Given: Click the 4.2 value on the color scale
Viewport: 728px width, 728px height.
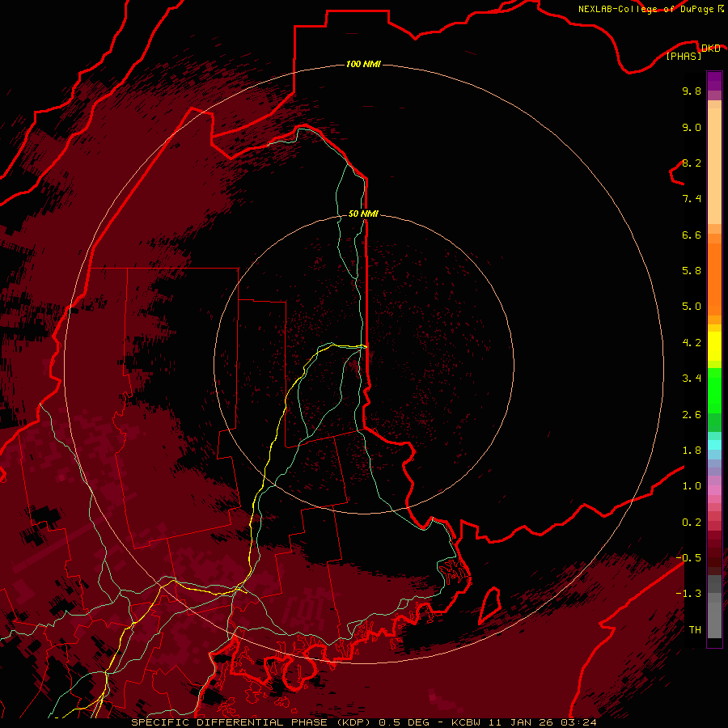Looking at the screenshot, I should [x=692, y=343].
